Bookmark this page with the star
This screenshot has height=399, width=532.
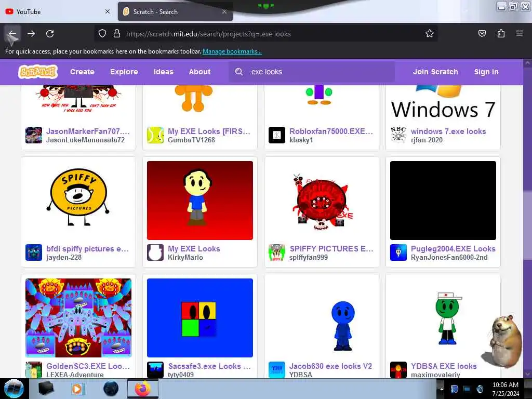point(430,34)
